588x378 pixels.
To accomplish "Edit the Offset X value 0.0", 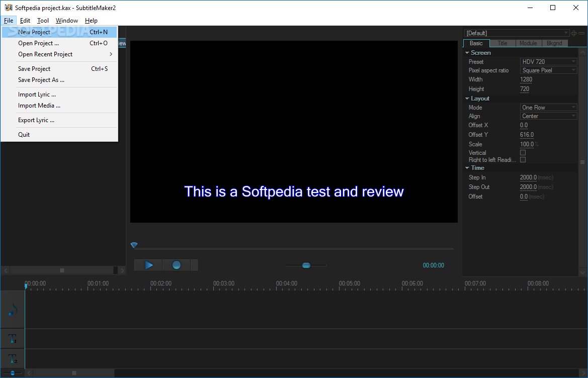I will (524, 125).
